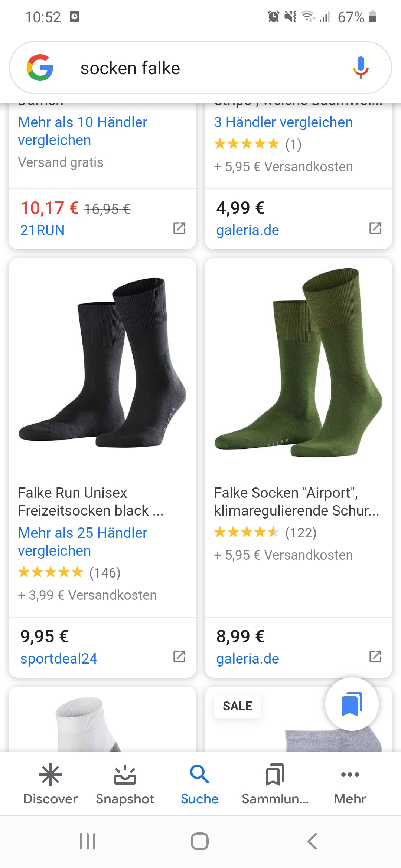
Task: Open external link icon for 8,99 € galeria.de
Action: tap(375, 656)
